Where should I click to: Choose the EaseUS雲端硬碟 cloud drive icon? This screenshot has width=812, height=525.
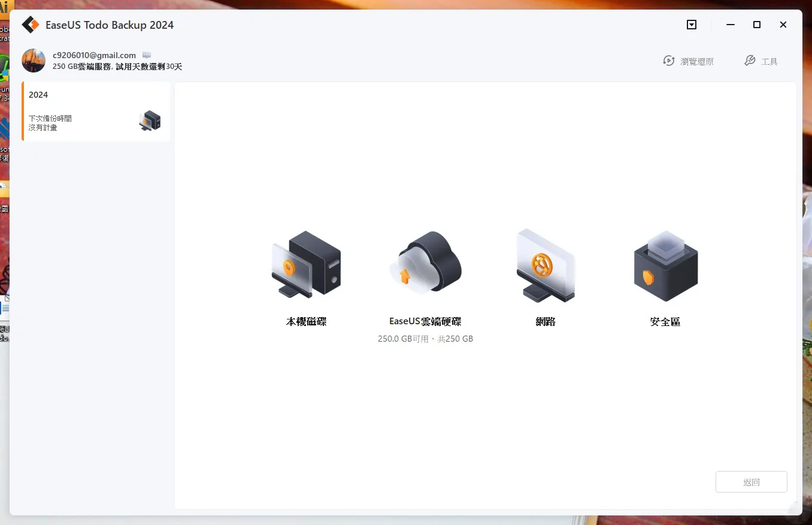[x=426, y=262]
